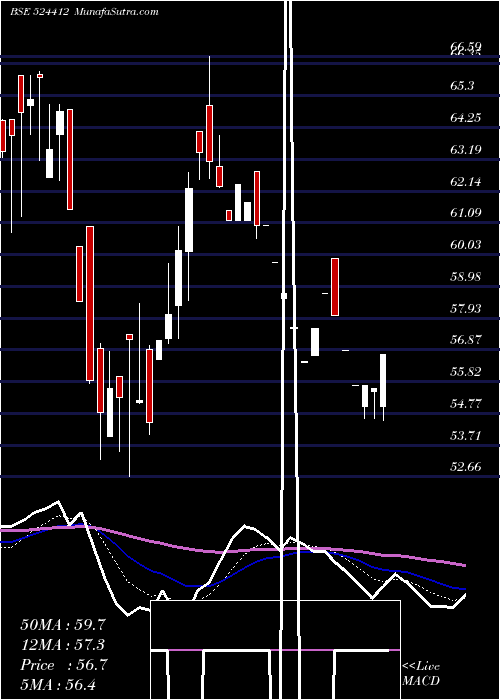Screen dimensions: 500x700
Task: Click the 63.19 price level label
Action: 466,150
